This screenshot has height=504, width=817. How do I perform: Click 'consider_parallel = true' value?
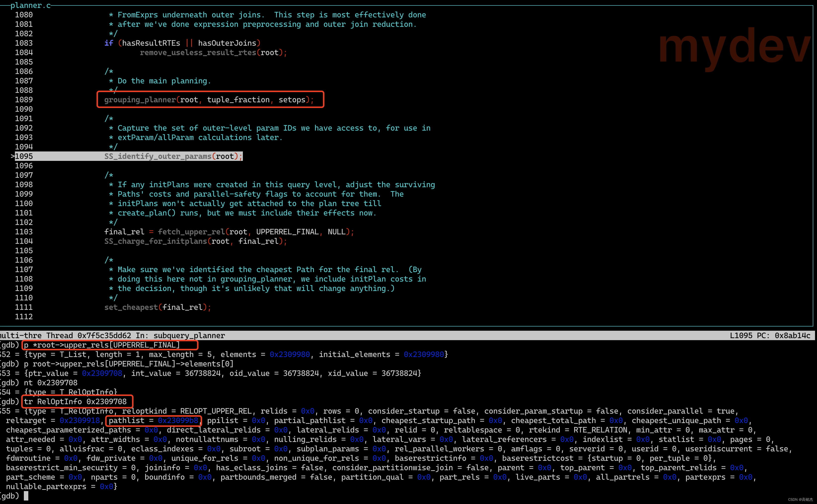click(x=681, y=411)
